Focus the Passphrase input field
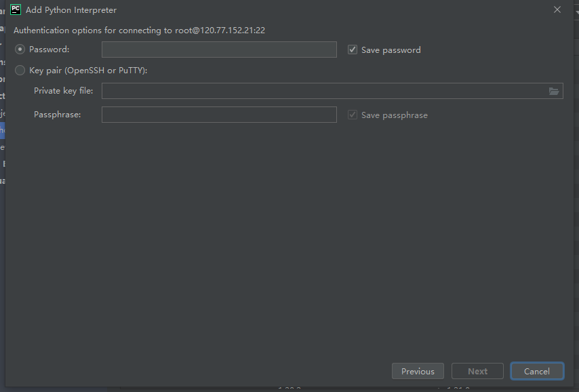The width and height of the screenshot is (579, 392). click(x=219, y=115)
